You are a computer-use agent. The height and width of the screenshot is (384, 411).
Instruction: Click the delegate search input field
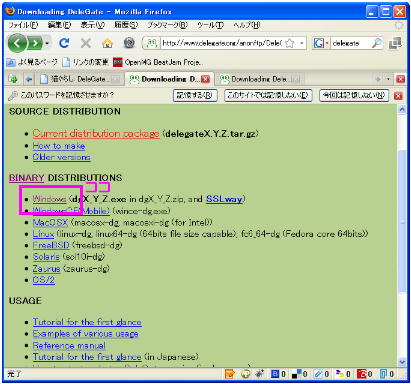[351, 43]
